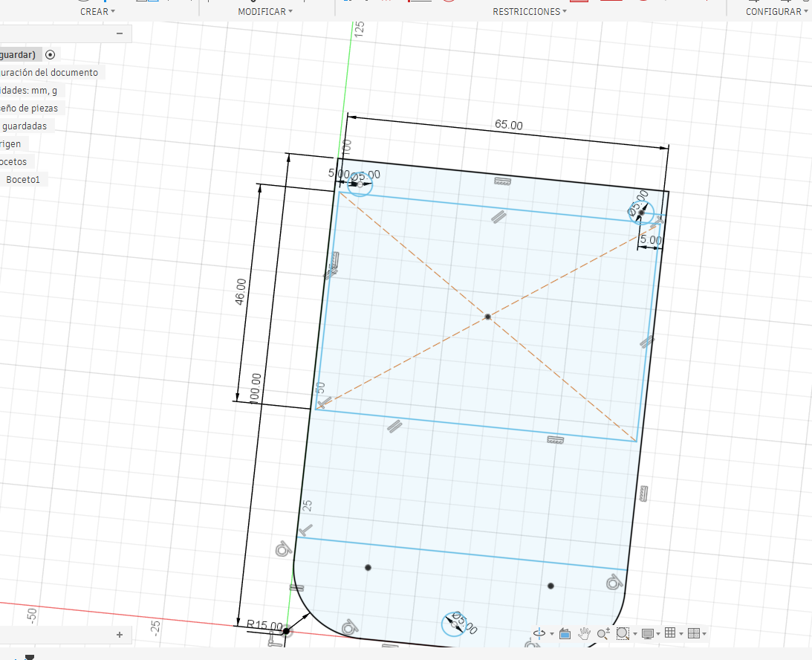Activate the Pan hand tool
This screenshot has height=660, width=812.
[x=584, y=633]
